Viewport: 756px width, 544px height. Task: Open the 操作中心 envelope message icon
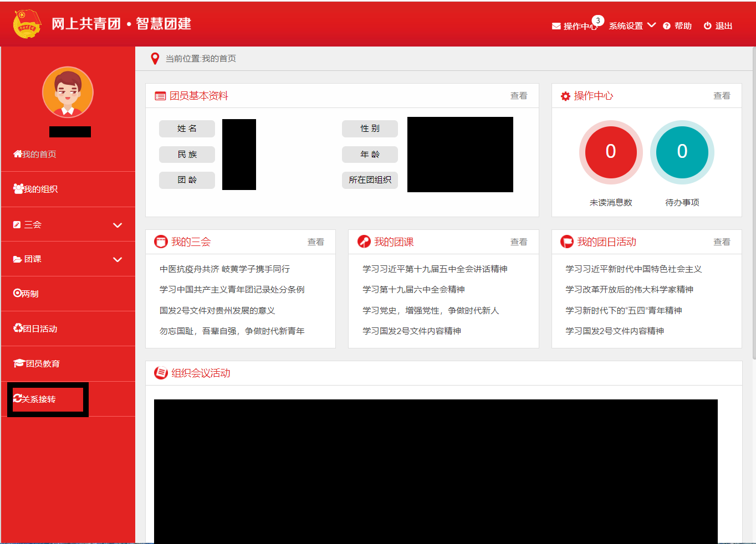tap(556, 26)
